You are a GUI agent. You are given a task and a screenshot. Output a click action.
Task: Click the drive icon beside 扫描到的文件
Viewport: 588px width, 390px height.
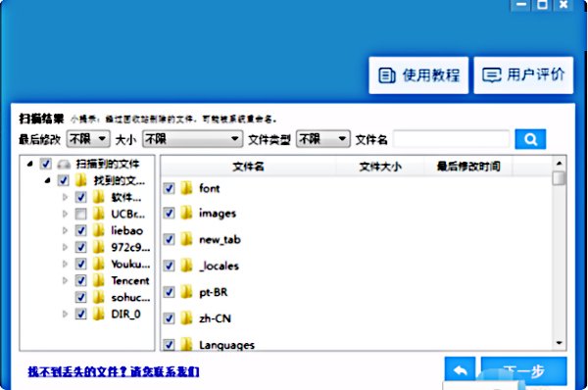[x=64, y=165]
